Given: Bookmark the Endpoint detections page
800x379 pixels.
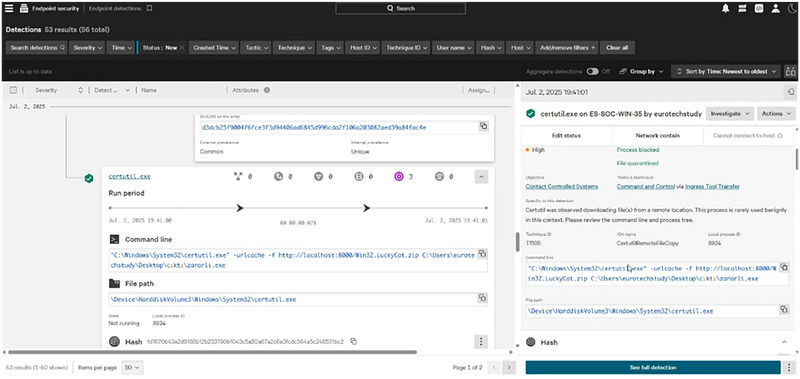Looking at the screenshot, I should (x=149, y=8).
